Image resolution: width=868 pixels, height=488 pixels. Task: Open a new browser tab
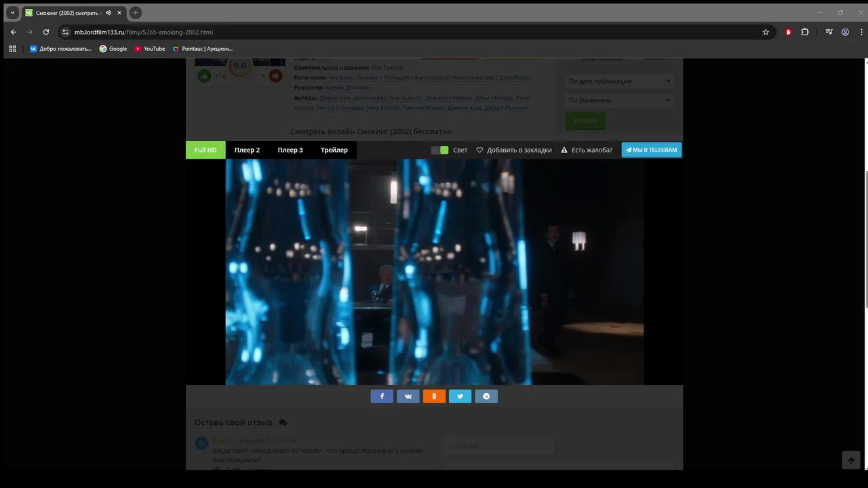tap(135, 13)
